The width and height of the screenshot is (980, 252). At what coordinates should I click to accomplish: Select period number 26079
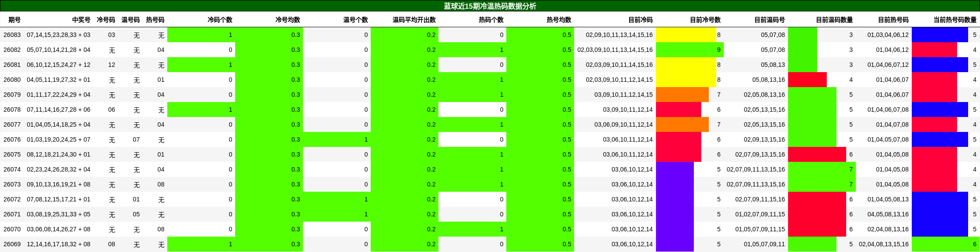pyautogui.click(x=12, y=95)
